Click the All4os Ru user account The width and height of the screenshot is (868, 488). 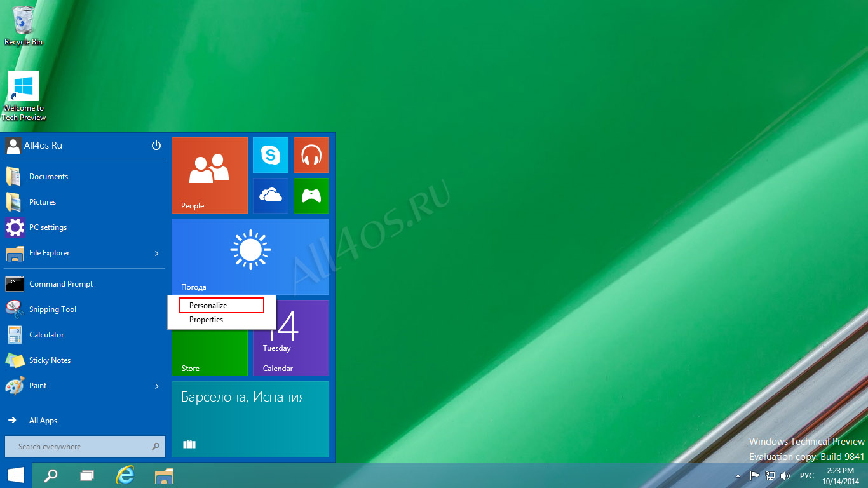pyautogui.click(x=34, y=146)
